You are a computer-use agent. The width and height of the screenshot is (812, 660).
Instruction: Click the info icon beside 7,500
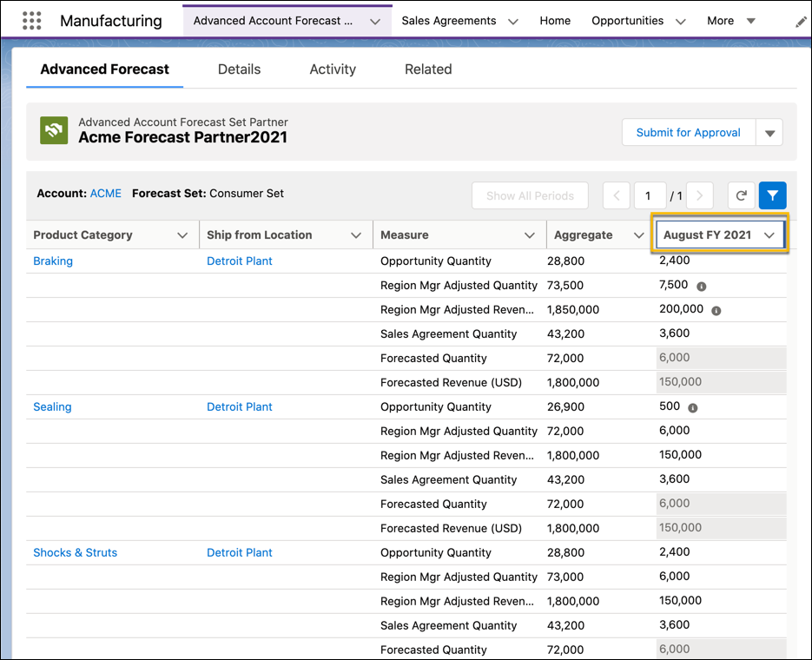(x=702, y=286)
